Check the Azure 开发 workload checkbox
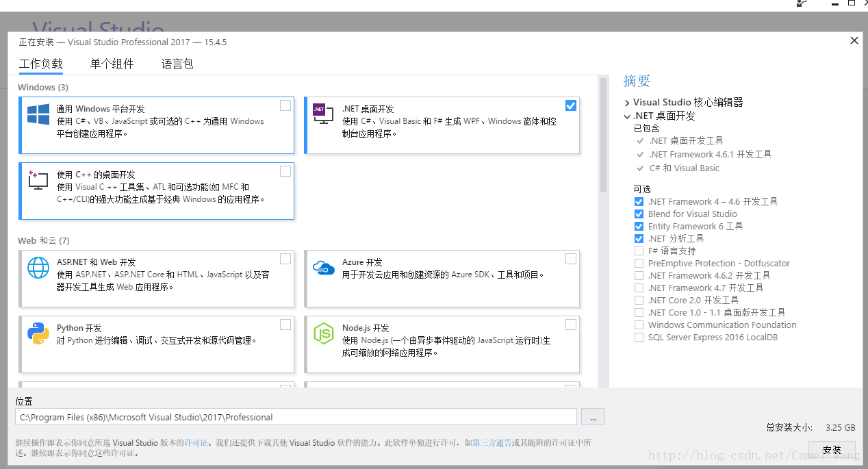 click(571, 259)
